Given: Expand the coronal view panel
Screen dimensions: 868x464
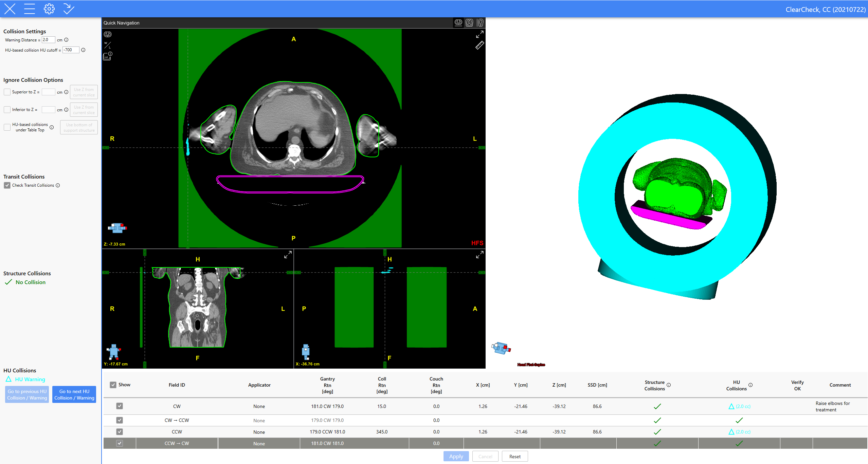Looking at the screenshot, I should coord(288,255).
